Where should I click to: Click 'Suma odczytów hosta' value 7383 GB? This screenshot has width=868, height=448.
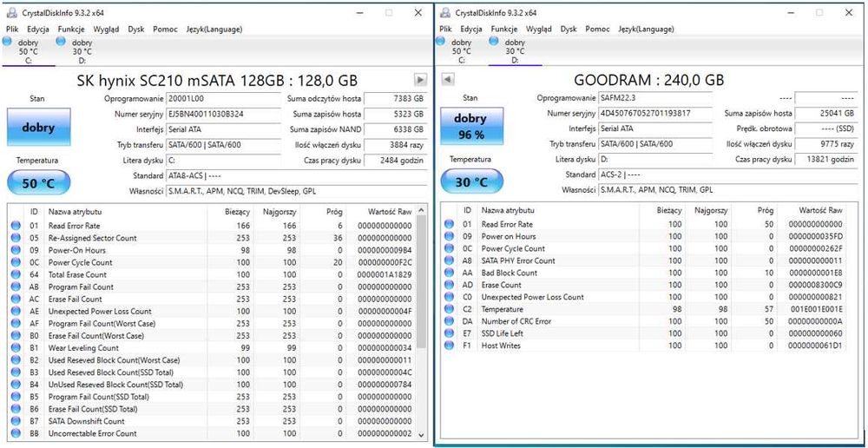pos(395,99)
